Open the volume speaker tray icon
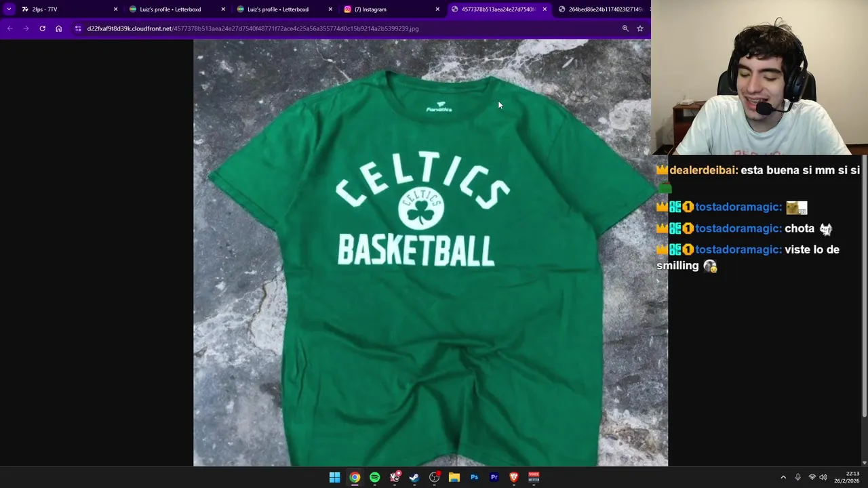Screen dimensions: 868x488 coord(823,477)
